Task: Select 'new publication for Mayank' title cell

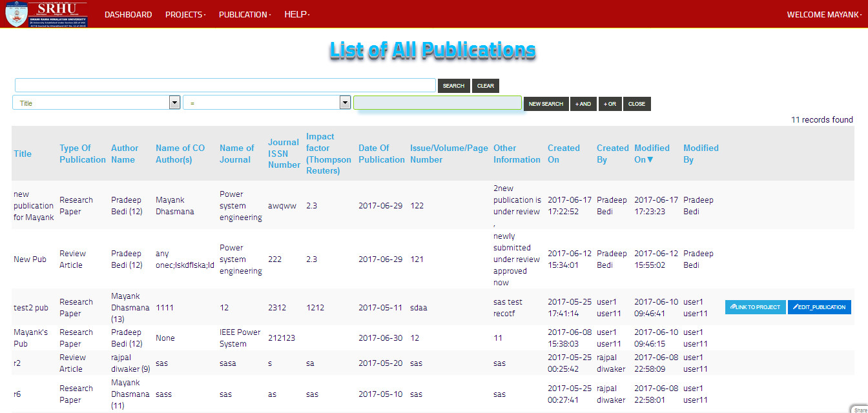Action: point(34,206)
